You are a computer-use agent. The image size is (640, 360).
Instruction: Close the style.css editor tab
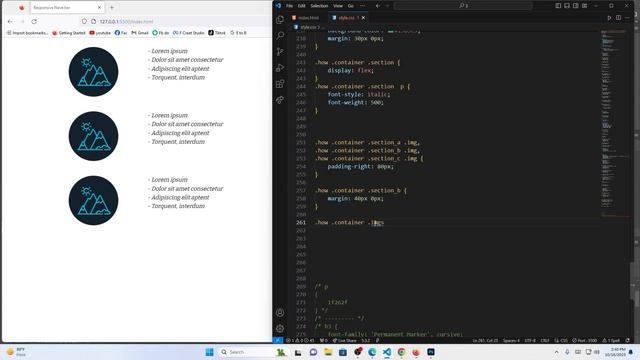[363, 18]
